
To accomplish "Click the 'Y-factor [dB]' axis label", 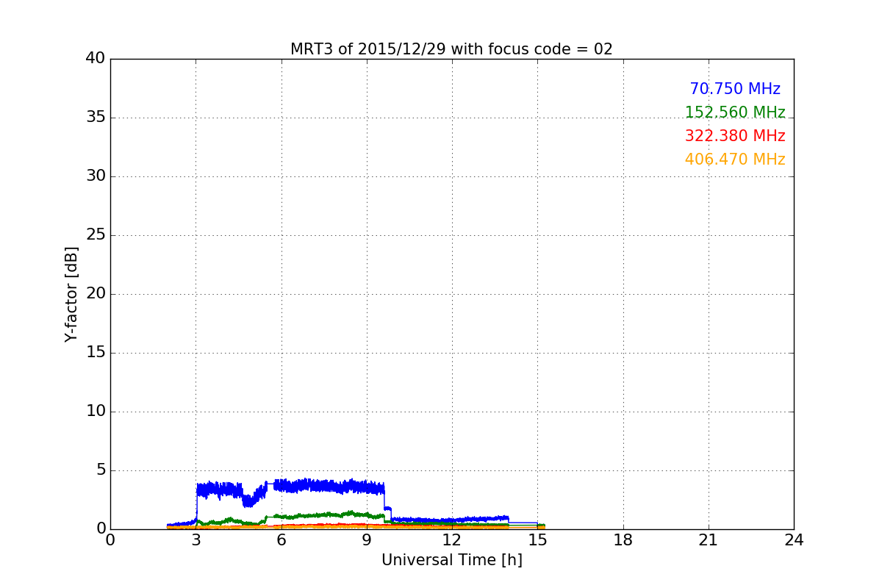I will point(71,294).
